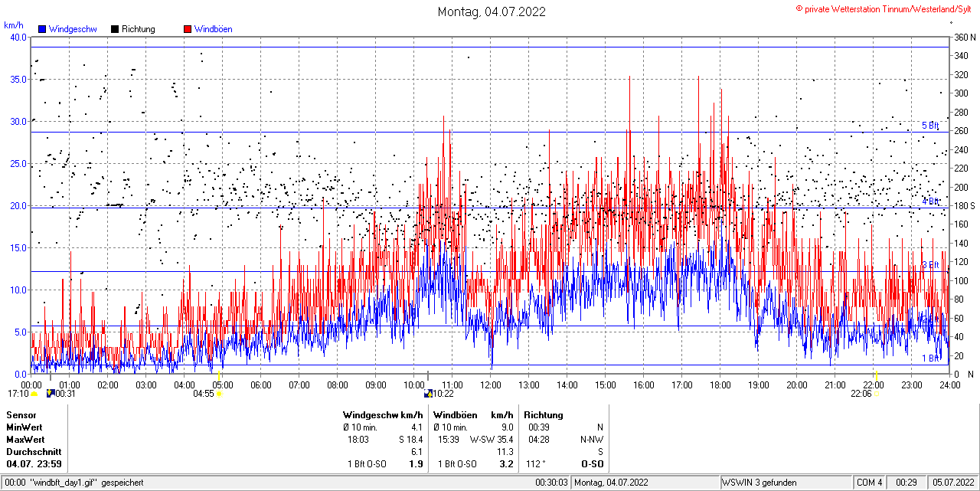Click the sunrise sun icon at 04:55
980x491 pixels.
219,394
